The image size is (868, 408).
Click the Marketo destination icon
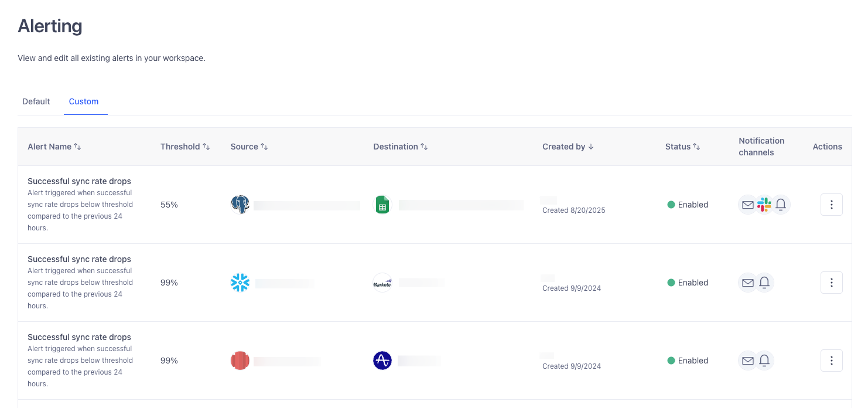click(x=382, y=283)
